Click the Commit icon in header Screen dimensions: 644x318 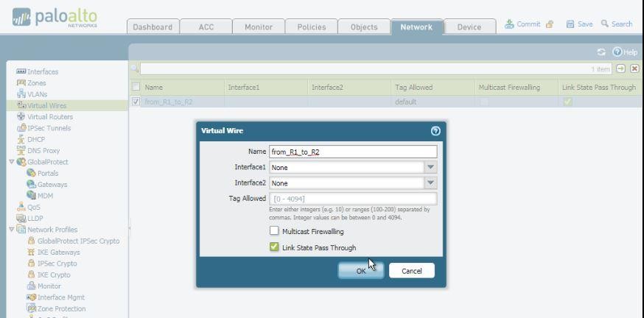pyautogui.click(x=510, y=24)
